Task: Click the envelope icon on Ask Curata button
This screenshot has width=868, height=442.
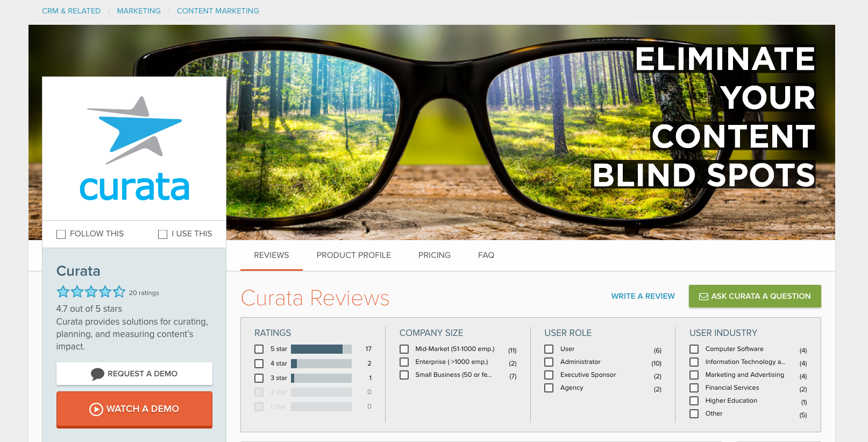Action: 703,297
